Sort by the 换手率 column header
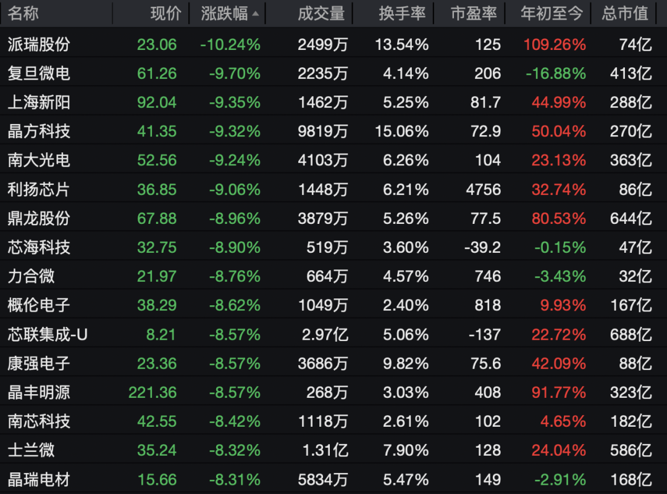667x494 pixels. tap(402, 14)
